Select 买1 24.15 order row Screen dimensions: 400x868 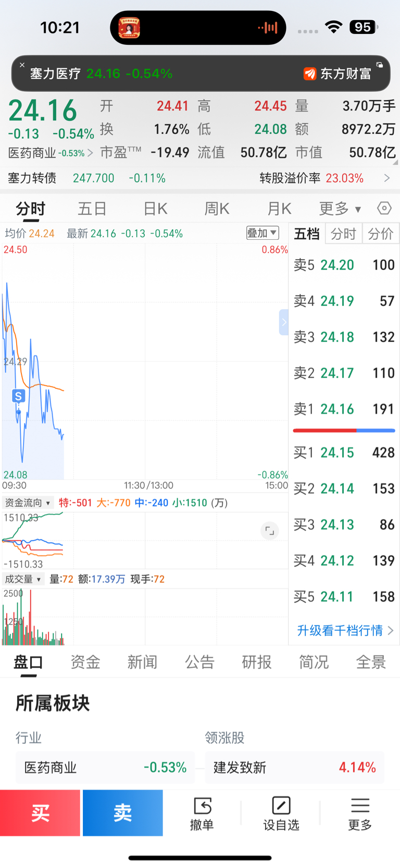tap(344, 453)
